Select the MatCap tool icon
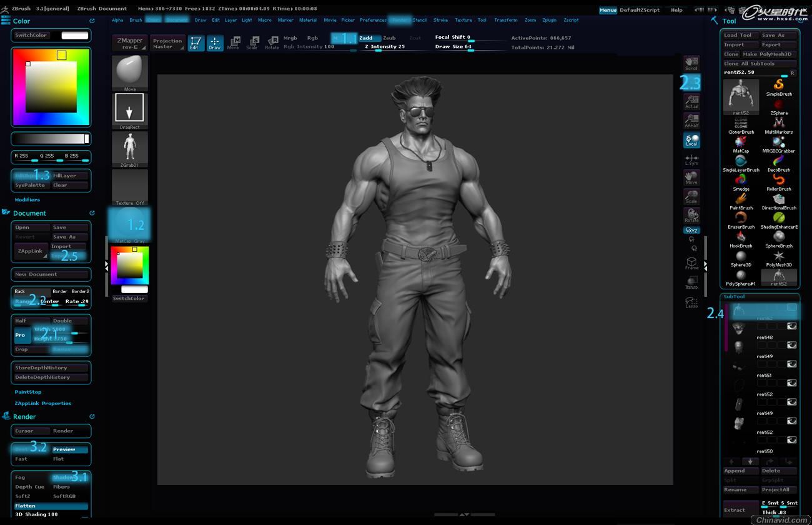Viewport: 812px width, 525px height. coord(741,143)
